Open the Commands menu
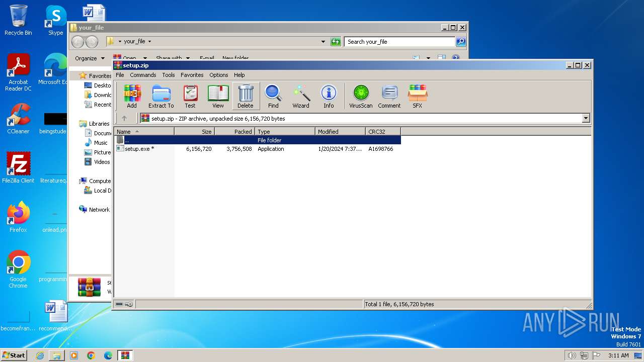 coord(143,75)
